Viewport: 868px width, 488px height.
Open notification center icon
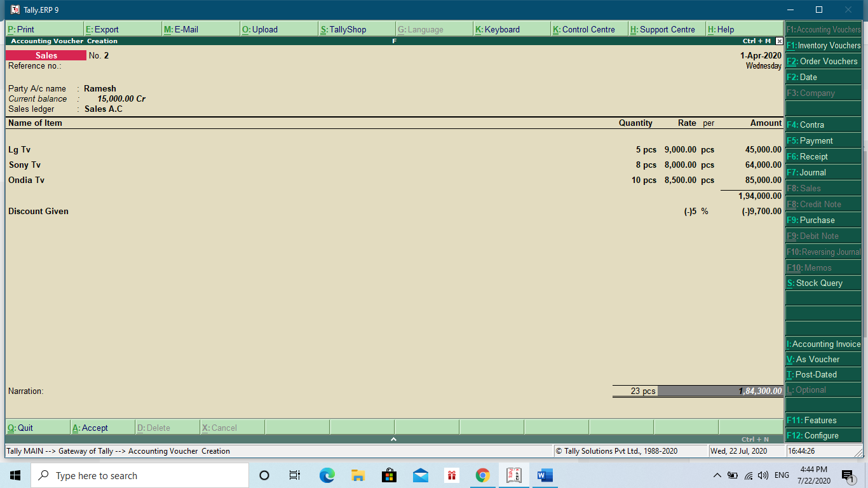[848, 476]
